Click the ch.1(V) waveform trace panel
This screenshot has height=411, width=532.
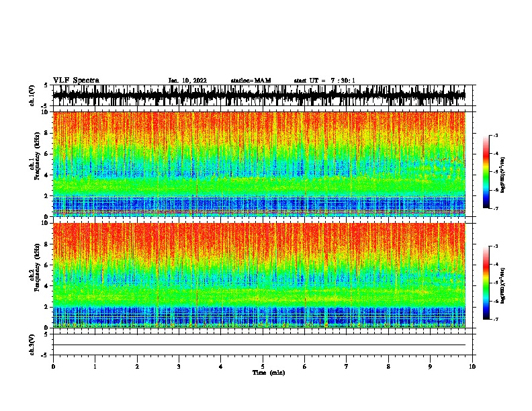click(x=259, y=95)
